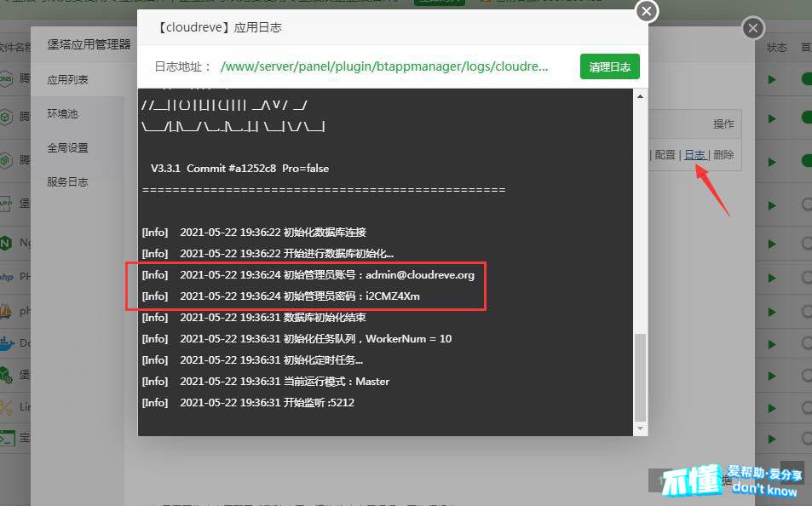Open the 服务日志 tab
812x506 pixels.
(67, 182)
